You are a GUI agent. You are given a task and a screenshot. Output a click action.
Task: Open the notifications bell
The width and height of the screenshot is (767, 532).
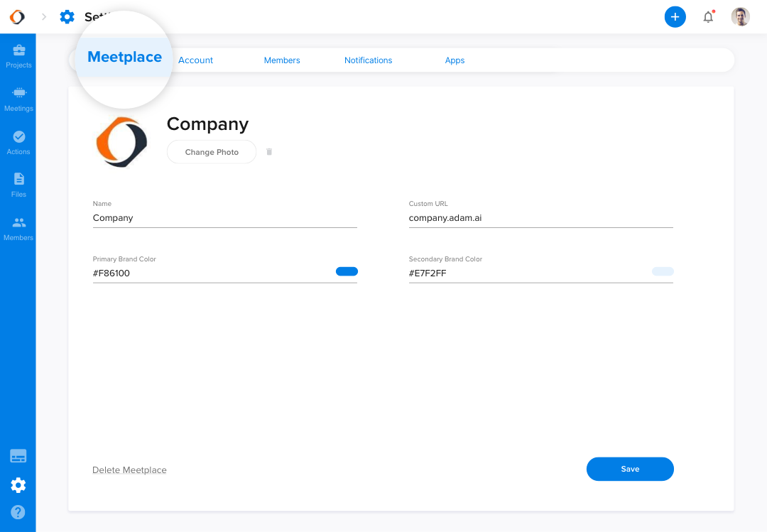point(708,17)
